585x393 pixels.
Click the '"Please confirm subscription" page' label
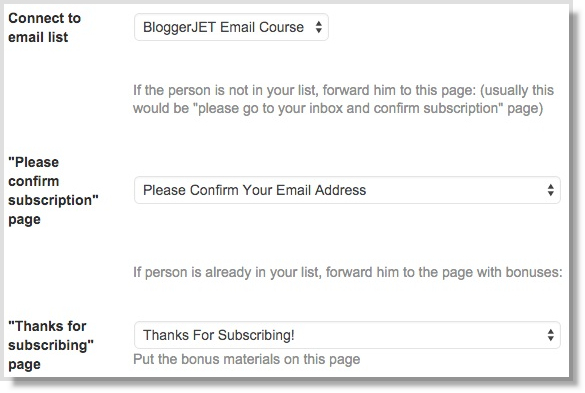pyautogui.click(x=53, y=191)
